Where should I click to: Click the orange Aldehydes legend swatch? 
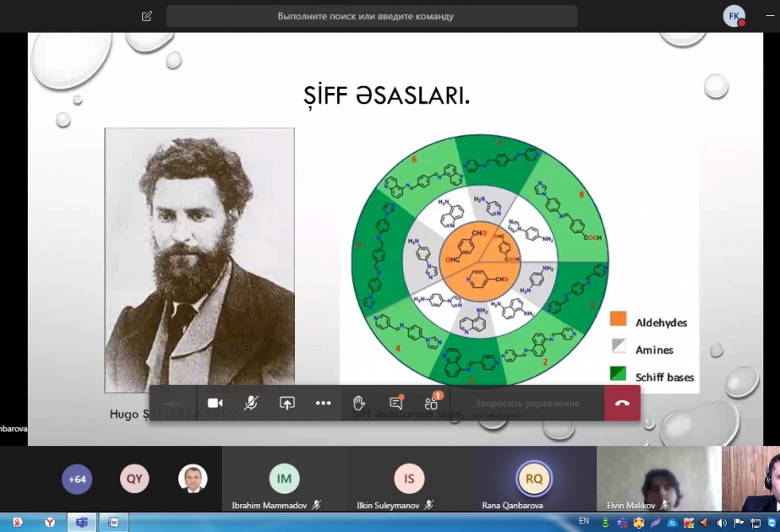point(619,318)
